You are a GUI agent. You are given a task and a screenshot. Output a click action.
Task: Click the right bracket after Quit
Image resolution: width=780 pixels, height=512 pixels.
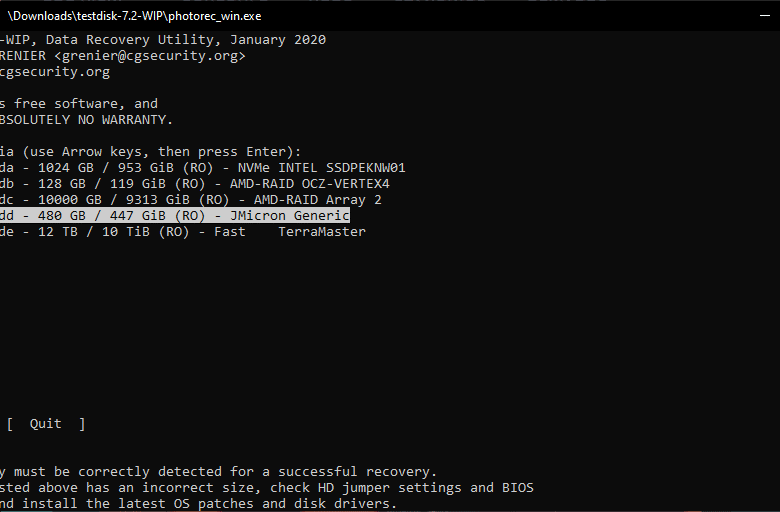pyautogui.click(x=82, y=424)
